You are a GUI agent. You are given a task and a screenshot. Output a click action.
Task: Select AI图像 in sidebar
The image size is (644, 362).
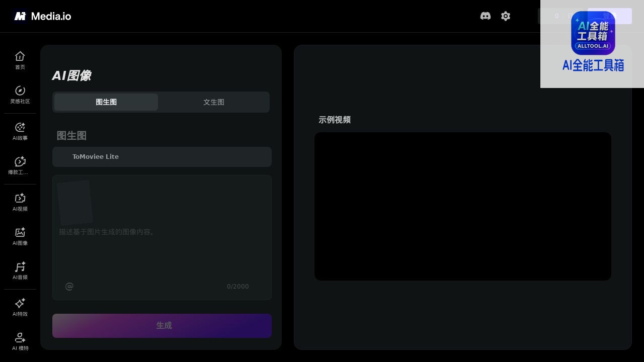(x=20, y=236)
